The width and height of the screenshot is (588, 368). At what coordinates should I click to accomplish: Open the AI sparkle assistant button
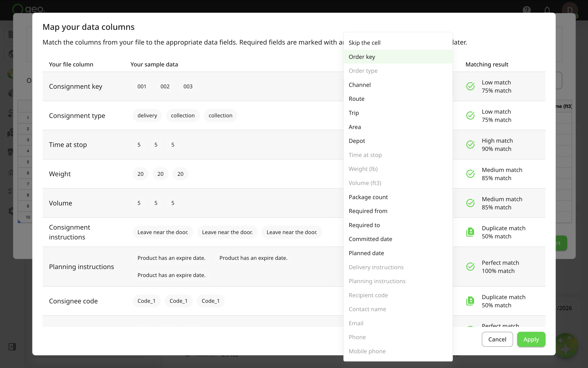click(x=565, y=345)
